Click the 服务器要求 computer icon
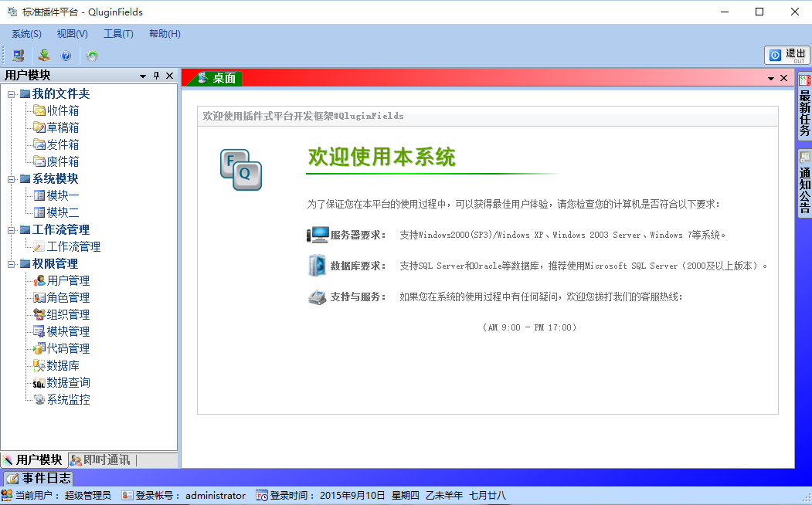Image resolution: width=812 pixels, height=505 pixels. point(318,235)
